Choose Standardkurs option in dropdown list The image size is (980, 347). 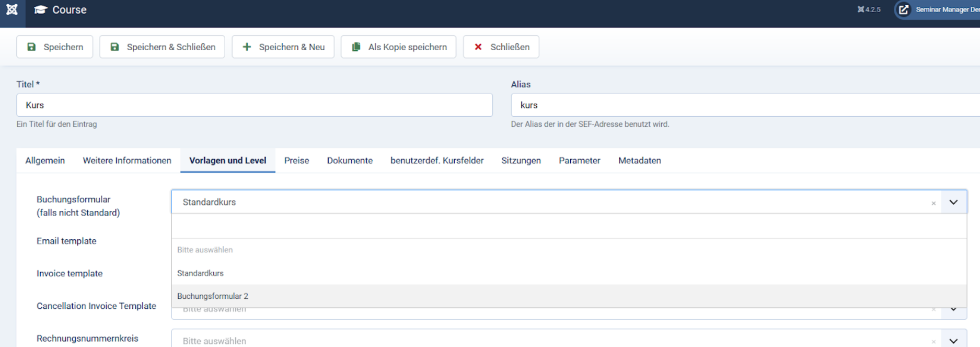click(x=200, y=273)
